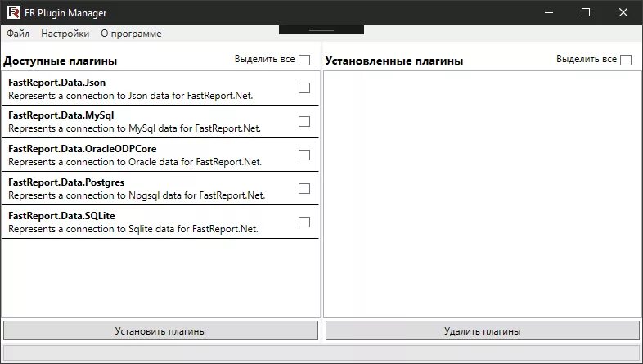Click the Json connection description text
This screenshot has height=364, width=643.
point(130,96)
